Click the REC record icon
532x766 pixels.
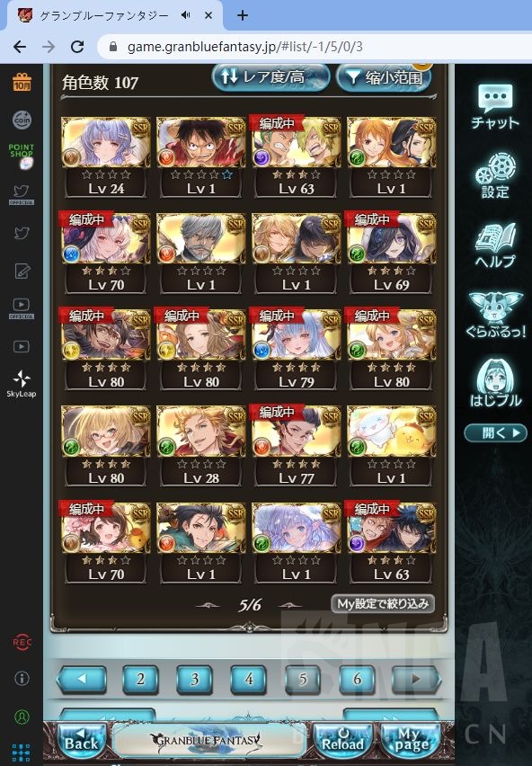point(22,642)
